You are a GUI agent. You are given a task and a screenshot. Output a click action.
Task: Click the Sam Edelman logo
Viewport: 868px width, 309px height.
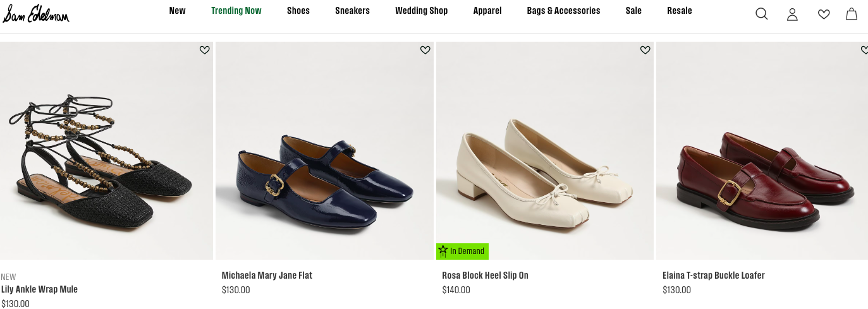pyautogui.click(x=36, y=13)
